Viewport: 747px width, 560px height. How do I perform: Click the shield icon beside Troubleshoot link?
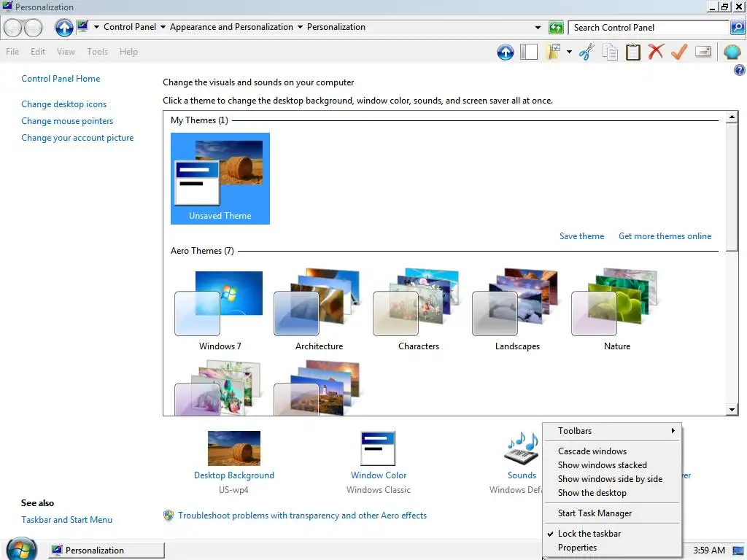[169, 516]
